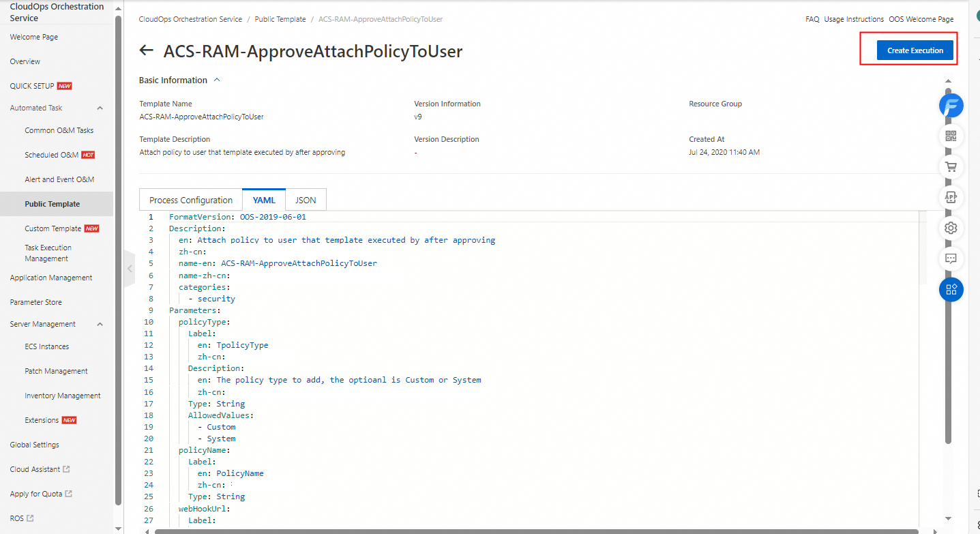Image resolution: width=980 pixels, height=534 pixels.
Task: Open Patch Management in the sidebar
Action: (x=57, y=371)
